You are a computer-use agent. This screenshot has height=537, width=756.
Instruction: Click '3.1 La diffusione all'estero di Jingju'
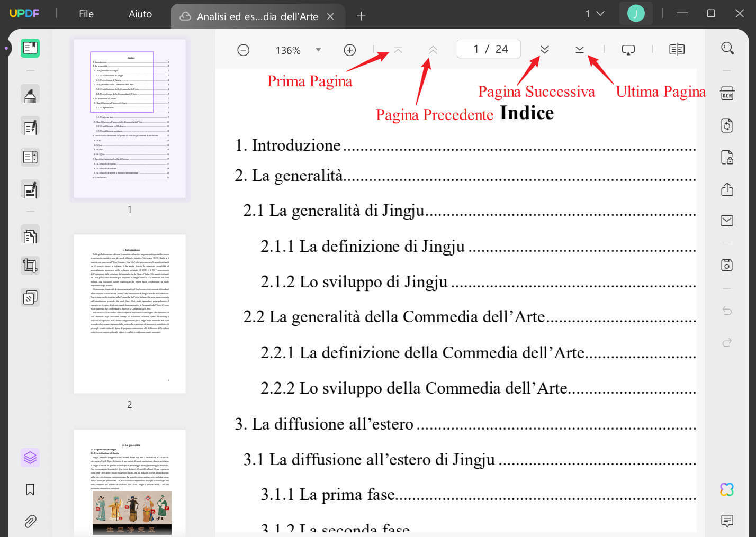click(470, 459)
